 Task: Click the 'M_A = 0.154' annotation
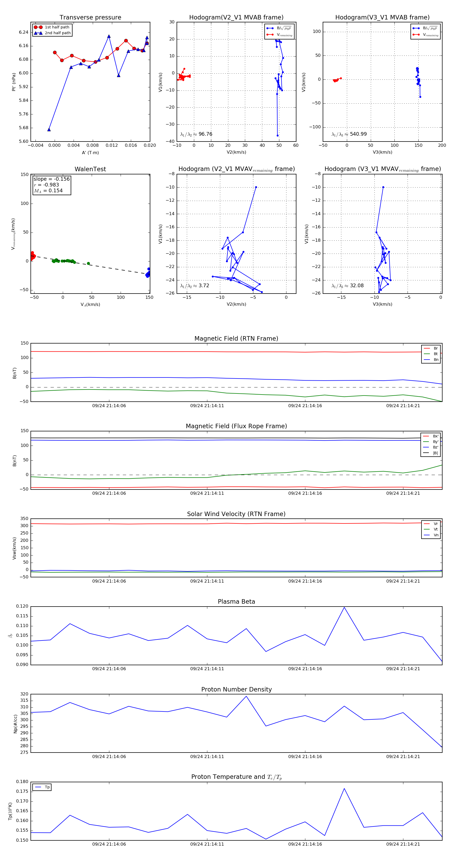click(x=48, y=191)
